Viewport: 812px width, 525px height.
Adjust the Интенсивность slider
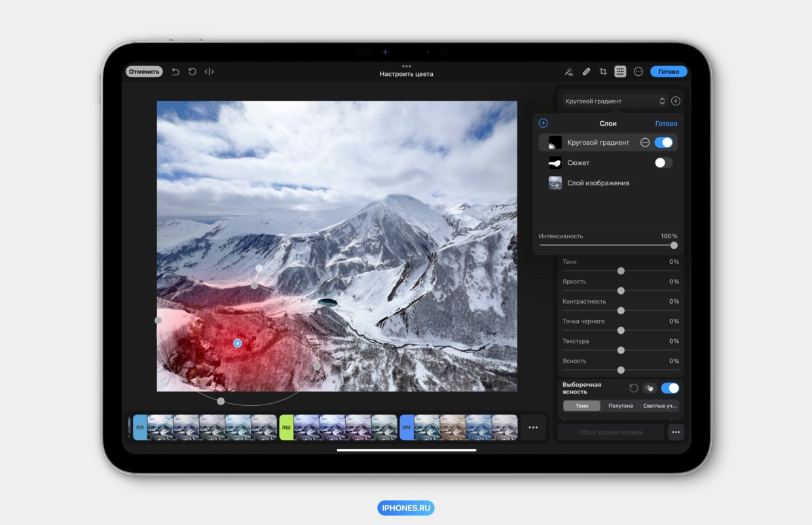coord(608,245)
